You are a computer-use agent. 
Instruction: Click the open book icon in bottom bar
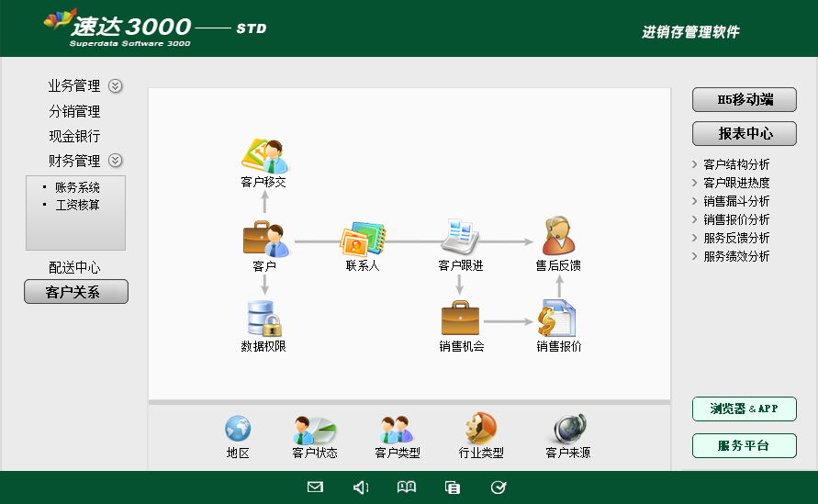coord(407,487)
